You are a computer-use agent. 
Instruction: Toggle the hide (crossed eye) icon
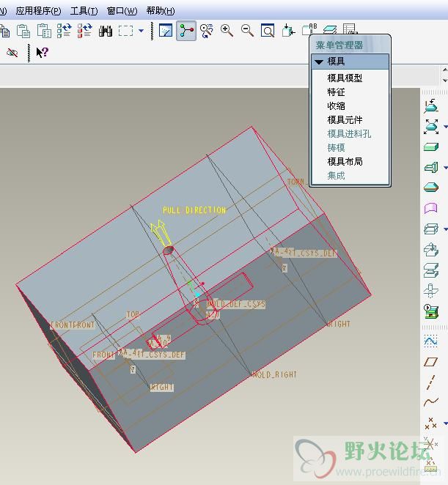point(12,53)
